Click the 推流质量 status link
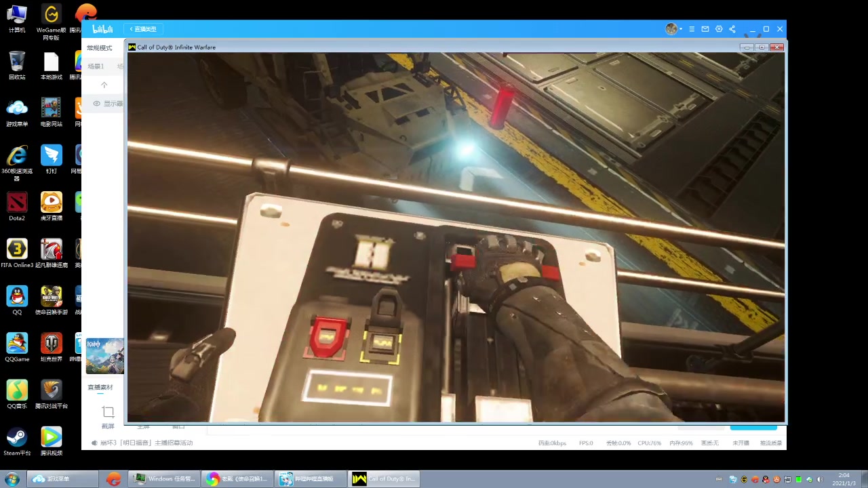 (770, 443)
